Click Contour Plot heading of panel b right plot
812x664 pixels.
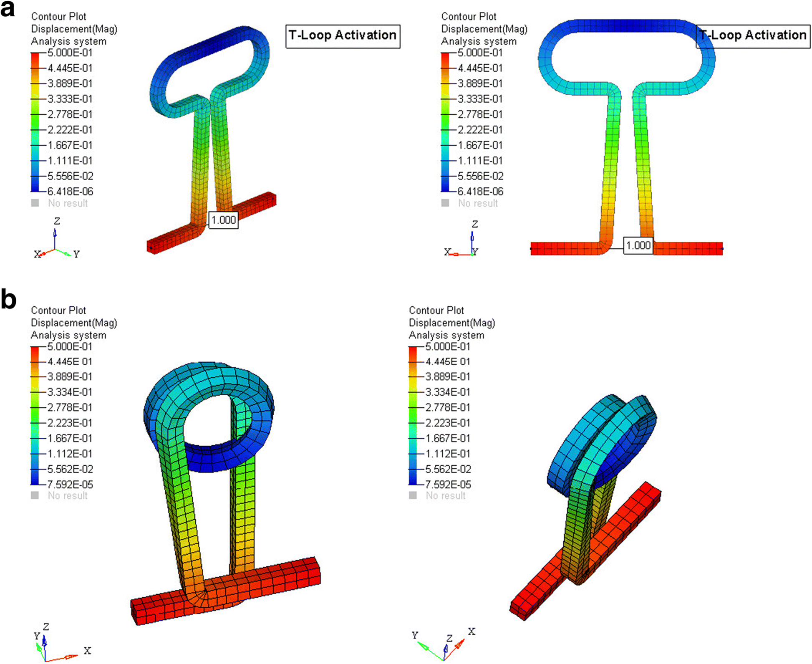(x=436, y=311)
